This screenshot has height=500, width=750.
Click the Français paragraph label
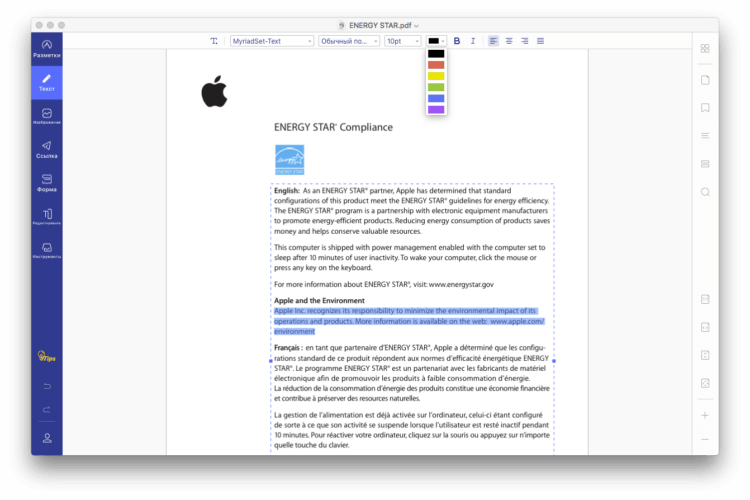tap(287, 347)
